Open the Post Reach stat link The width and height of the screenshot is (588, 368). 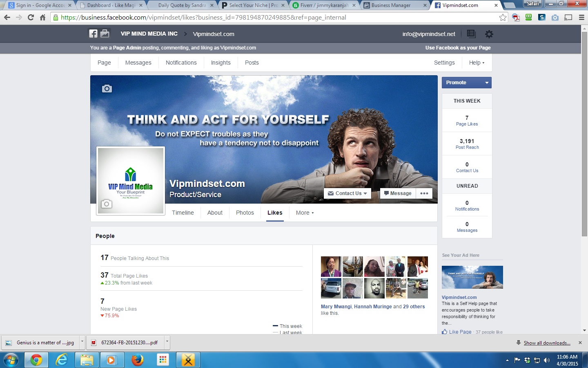[467, 144]
